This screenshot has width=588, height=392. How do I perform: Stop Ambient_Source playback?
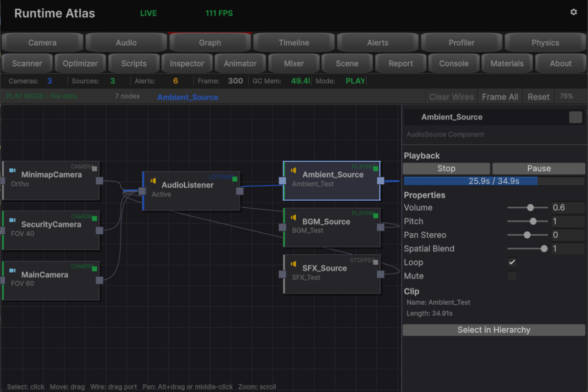click(x=446, y=169)
